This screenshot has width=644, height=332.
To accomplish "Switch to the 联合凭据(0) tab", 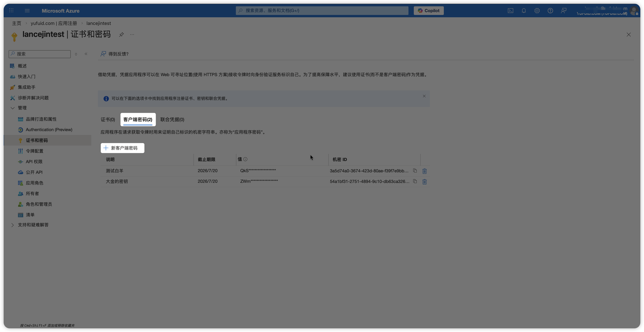I will (x=172, y=120).
